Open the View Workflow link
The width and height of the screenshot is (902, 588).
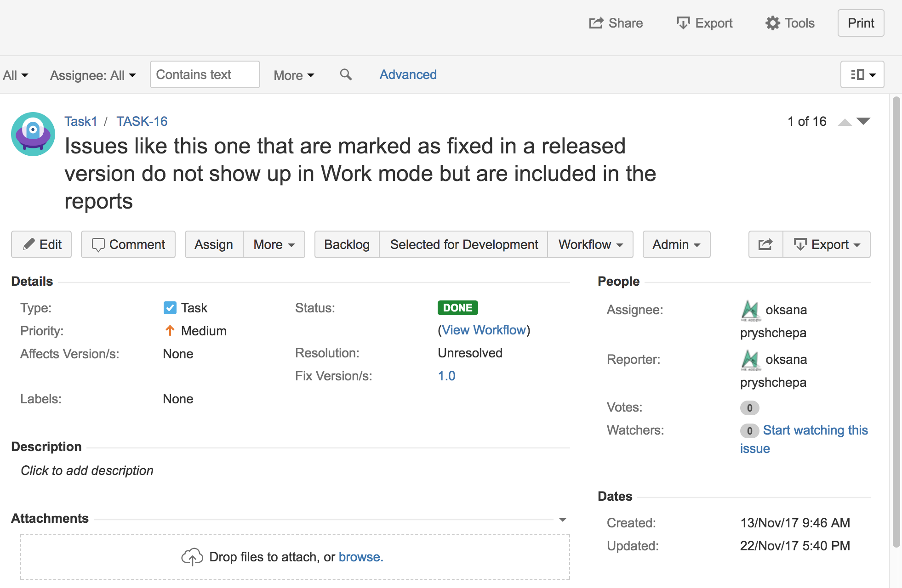point(484,330)
